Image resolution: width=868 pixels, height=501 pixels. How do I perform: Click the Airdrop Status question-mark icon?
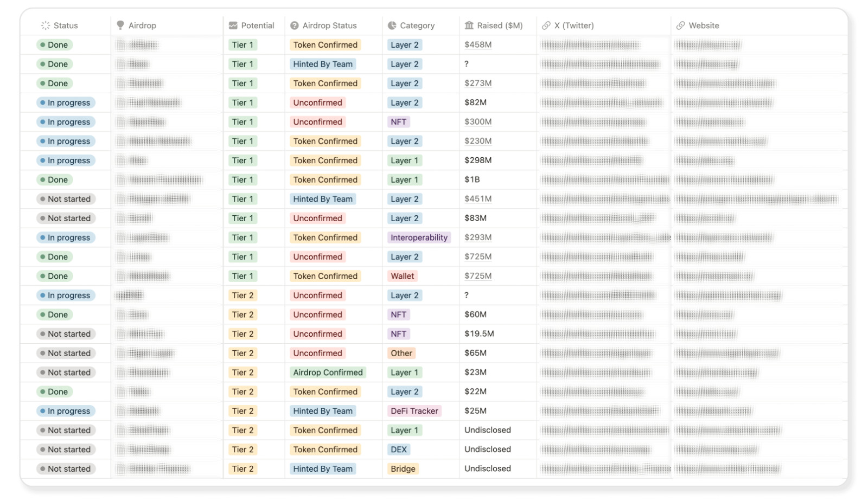coord(295,25)
